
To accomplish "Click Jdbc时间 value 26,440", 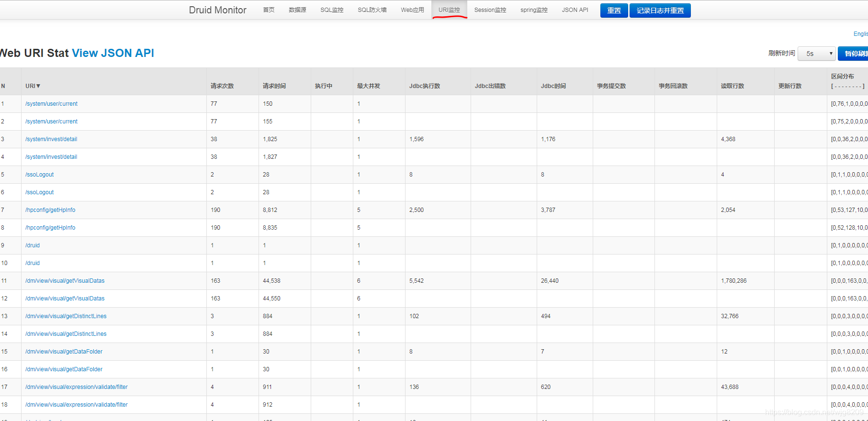I will tap(550, 281).
